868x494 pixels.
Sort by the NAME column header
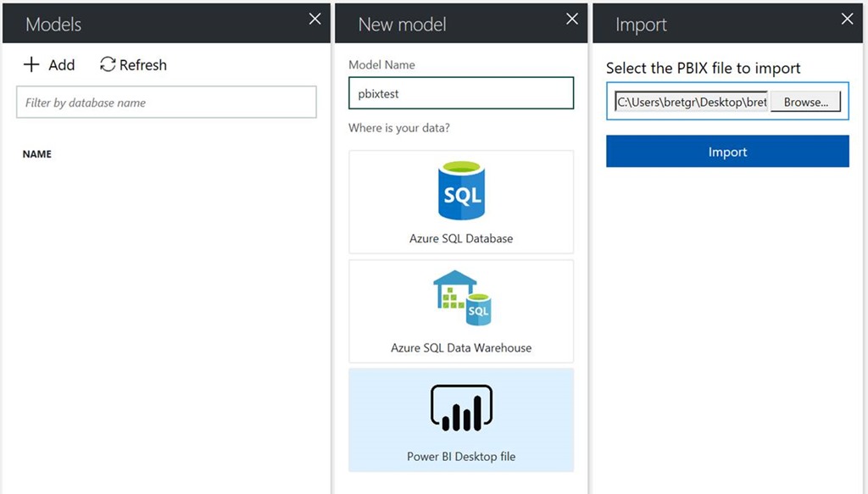click(37, 154)
